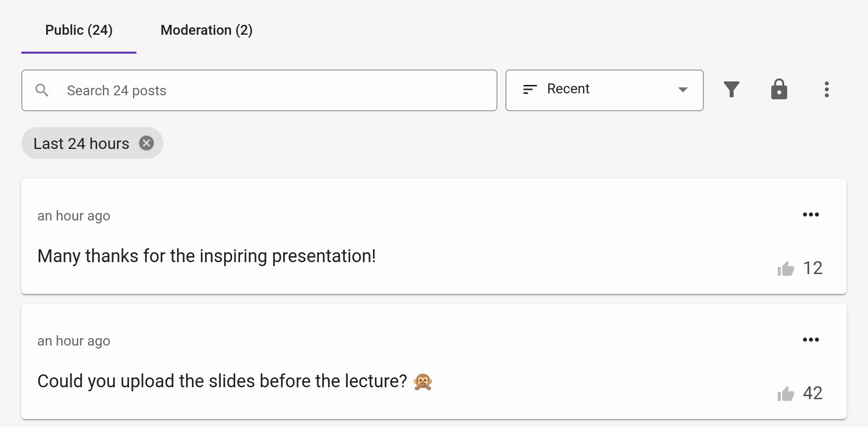868x427 pixels.
Task: Switch to the Moderation (2) tab
Action: (x=206, y=30)
